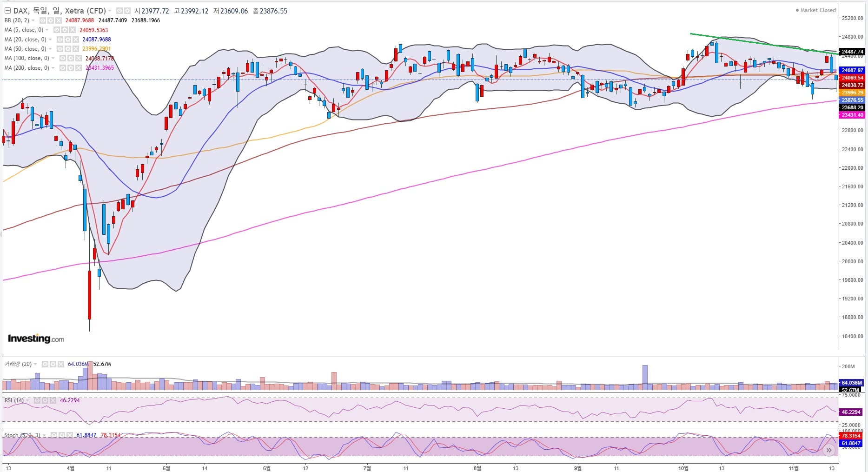Click the 11월 date label on time axis

tap(794, 468)
